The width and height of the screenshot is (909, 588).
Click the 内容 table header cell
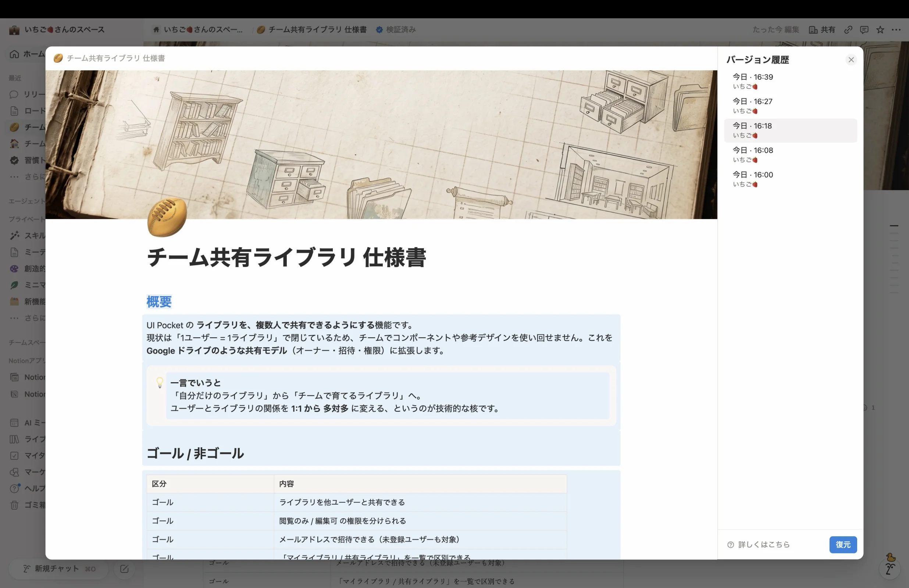coord(420,484)
